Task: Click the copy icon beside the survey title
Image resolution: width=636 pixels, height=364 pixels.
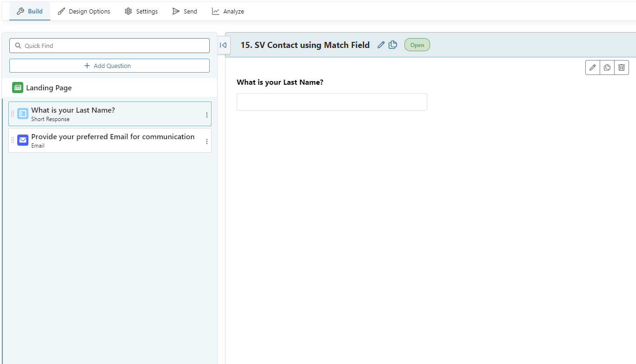Action: [393, 45]
